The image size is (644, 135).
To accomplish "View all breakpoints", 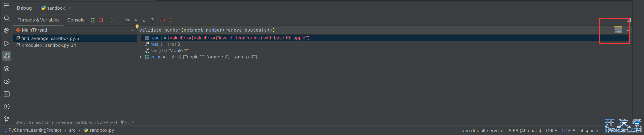I will click(163, 20).
